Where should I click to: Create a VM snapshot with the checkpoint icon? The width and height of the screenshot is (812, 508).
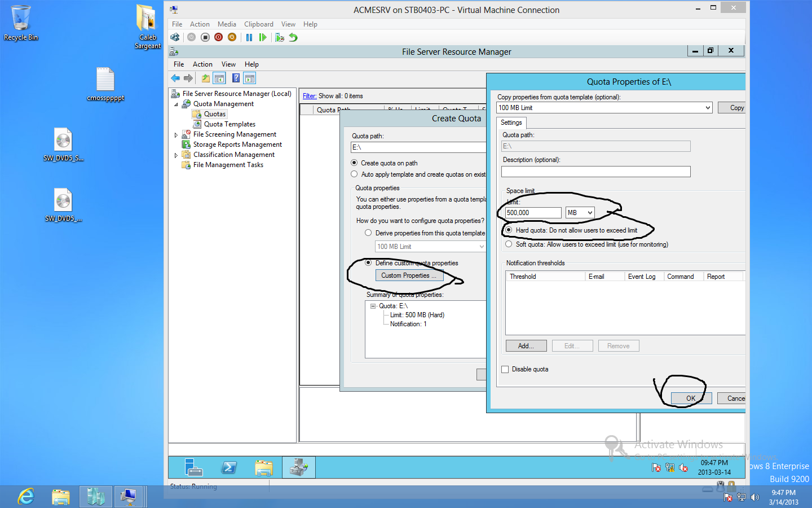(x=280, y=37)
